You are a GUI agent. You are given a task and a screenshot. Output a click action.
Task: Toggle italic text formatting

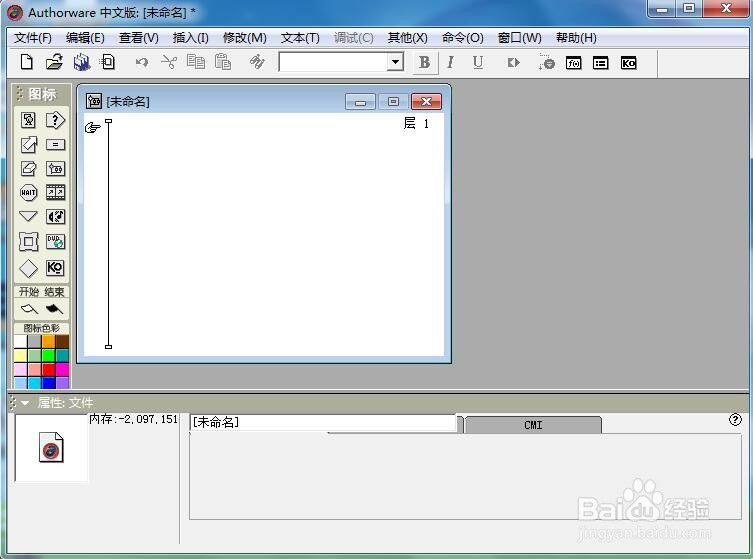[x=450, y=62]
